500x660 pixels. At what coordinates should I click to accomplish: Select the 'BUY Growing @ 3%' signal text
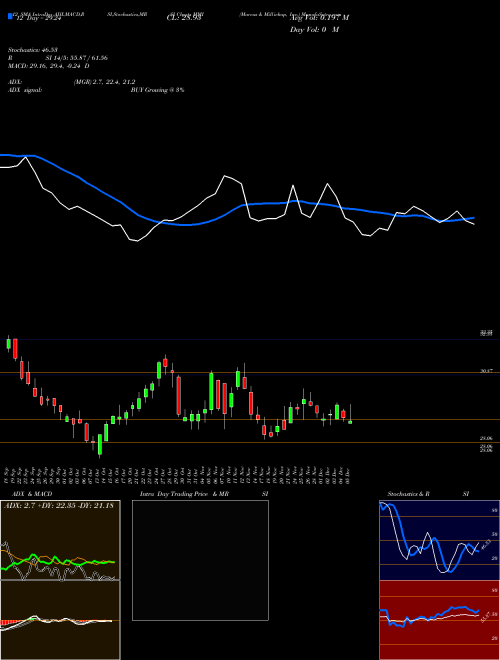[x=157, y=90]
